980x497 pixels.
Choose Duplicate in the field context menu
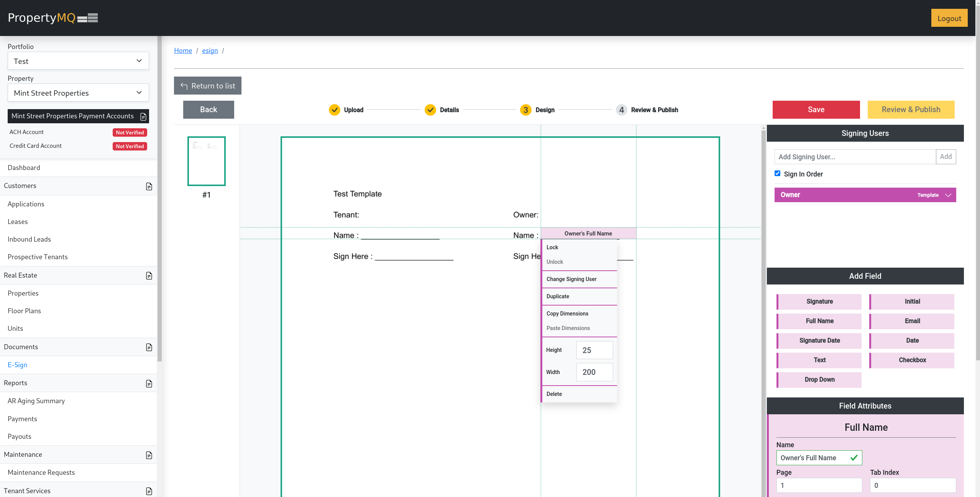pyautogui.click(x=558, y=296)
